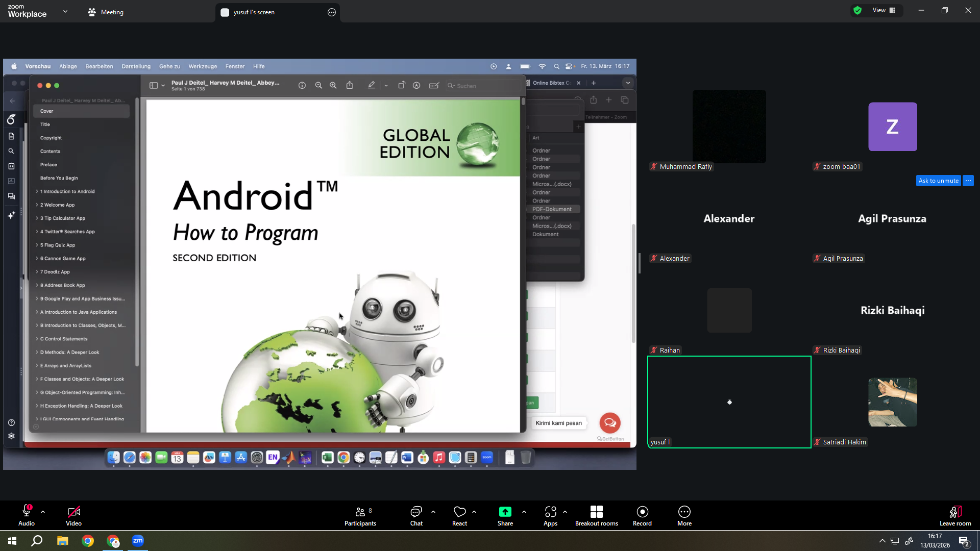Open share options caret next to Share
The height and width of the screenshot is (551, 980).
point(524,512)
